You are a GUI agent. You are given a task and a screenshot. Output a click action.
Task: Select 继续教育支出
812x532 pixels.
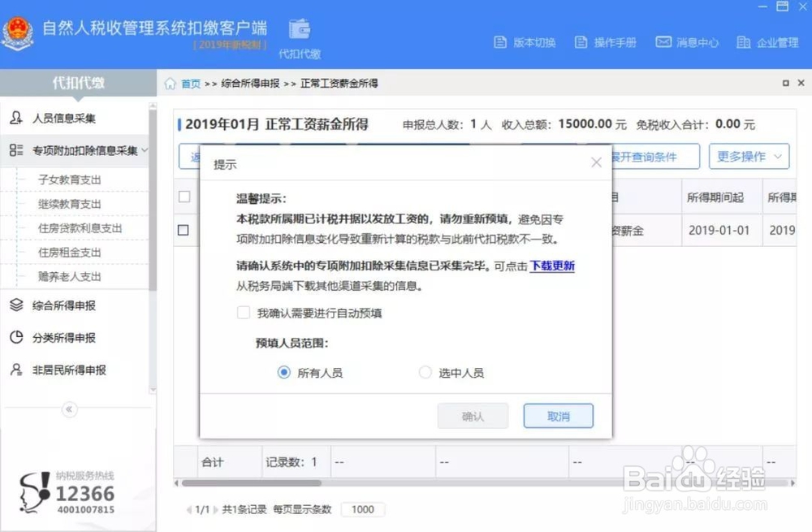click(x=69, y=204)
